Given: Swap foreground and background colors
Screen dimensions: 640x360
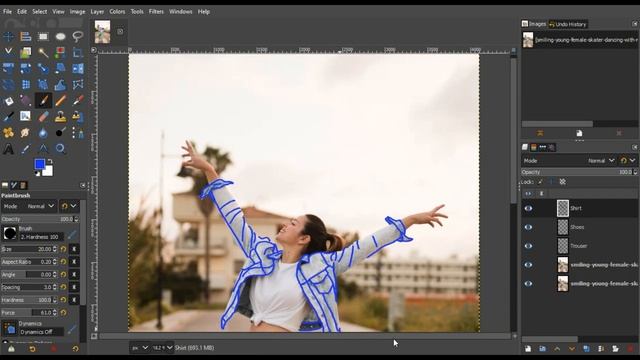Looking at the screenshot, I should 50,162.
